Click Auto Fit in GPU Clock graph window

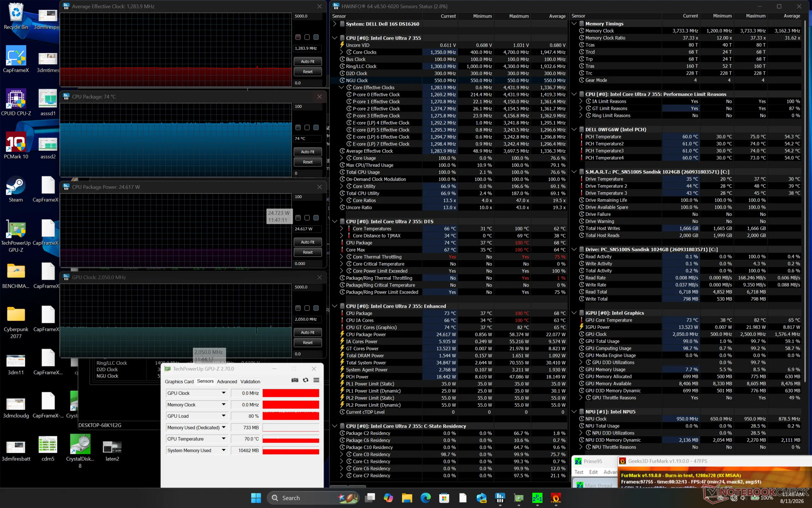[308, 332]
